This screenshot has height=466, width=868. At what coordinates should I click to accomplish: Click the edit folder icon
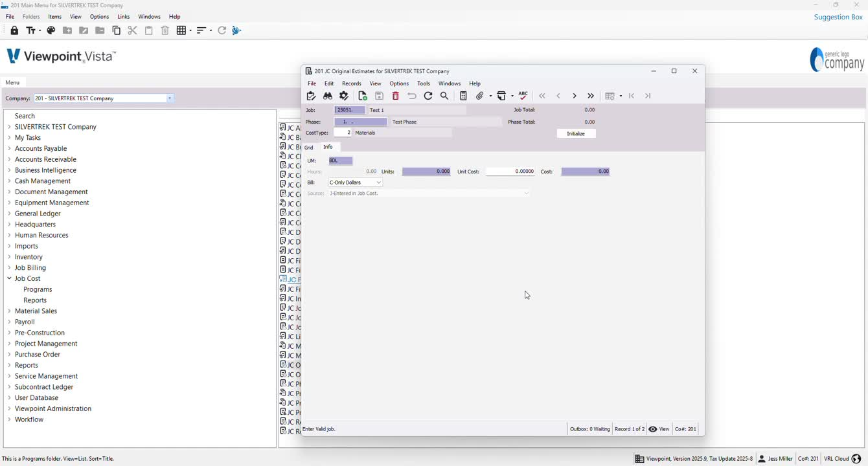click(x=84, y=30)
